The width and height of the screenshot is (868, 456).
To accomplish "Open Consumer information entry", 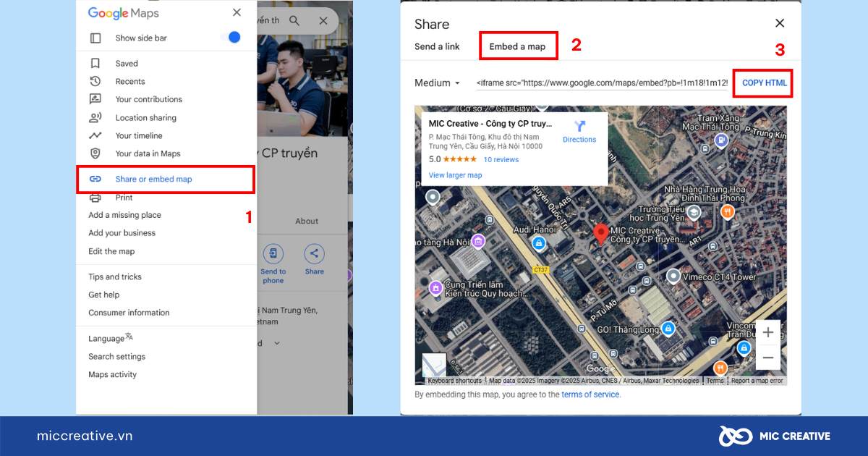I will pyautogui.click(x=129, y=313).
